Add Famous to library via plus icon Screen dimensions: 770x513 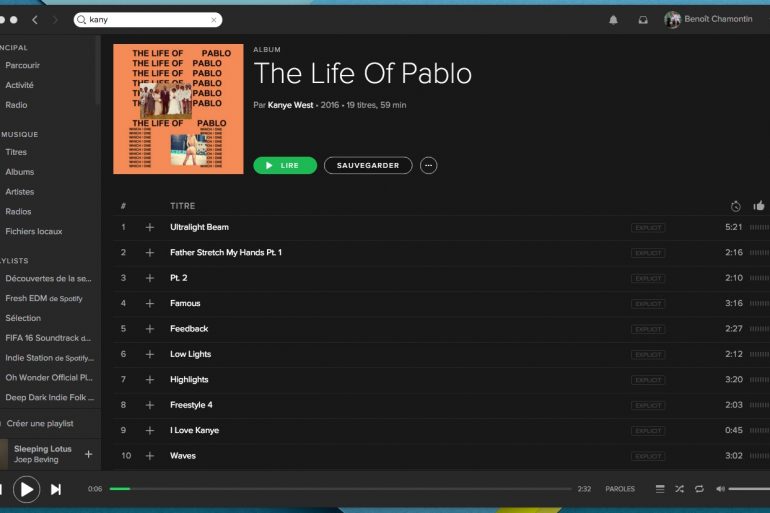pos(150,303)
